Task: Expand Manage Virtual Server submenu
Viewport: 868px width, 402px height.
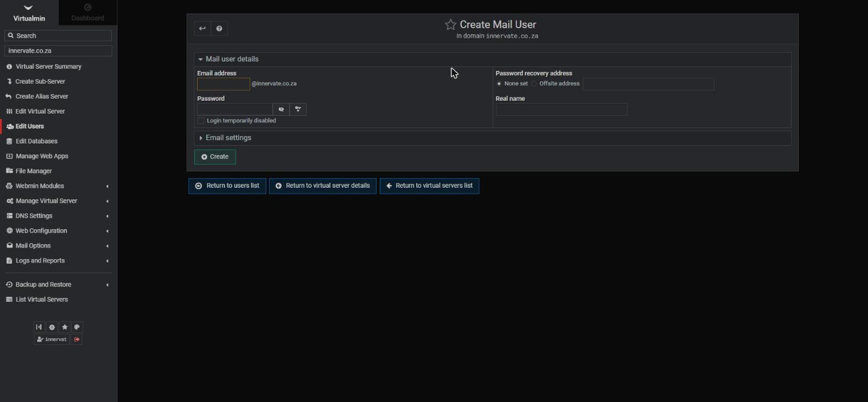Action: [x=58, y=201]
